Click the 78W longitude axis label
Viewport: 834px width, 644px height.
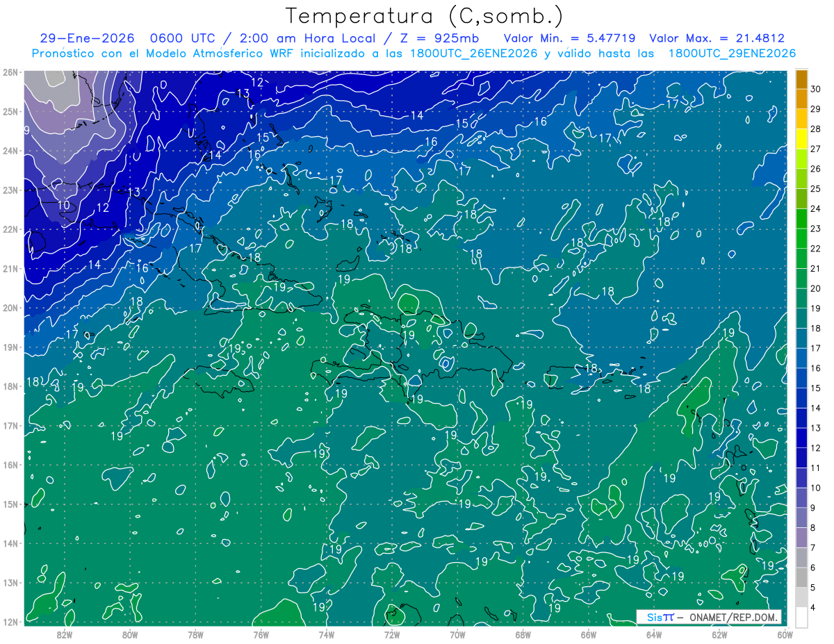195,634
